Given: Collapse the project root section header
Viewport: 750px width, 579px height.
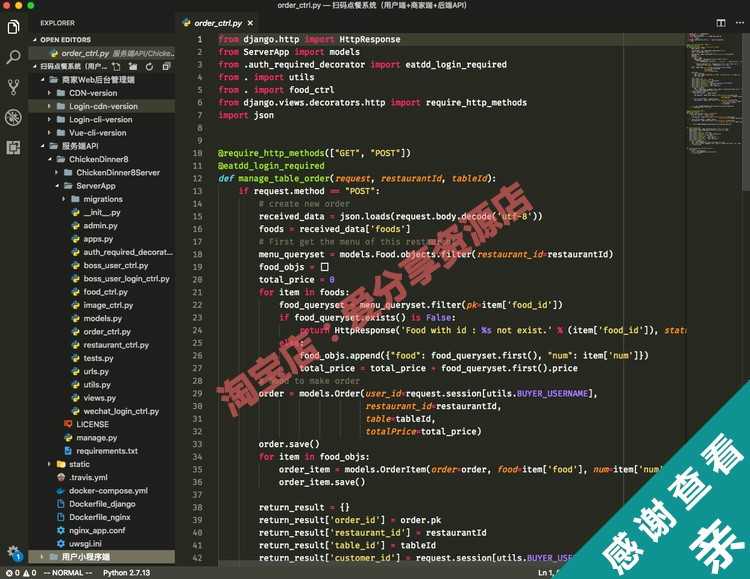Looking at the screenshot, I should click(72, 67).
